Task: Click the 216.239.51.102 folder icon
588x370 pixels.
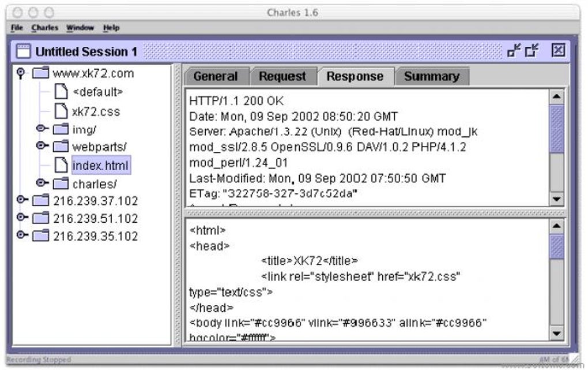Action: pos(40,218)
